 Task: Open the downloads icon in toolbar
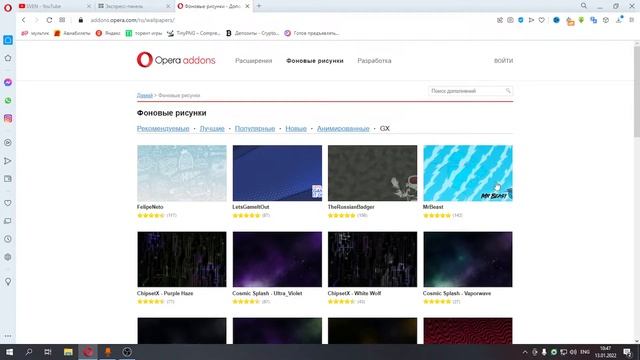point(619,20)
